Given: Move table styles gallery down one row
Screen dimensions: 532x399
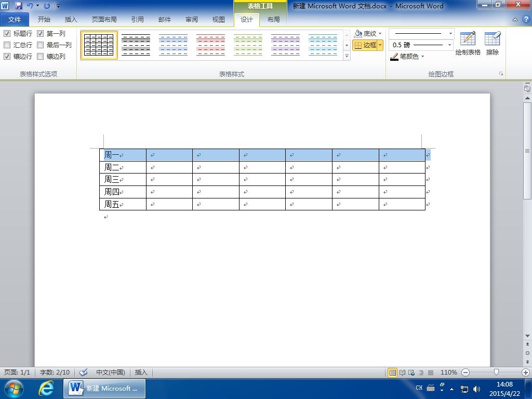Looking at the screenshot, I should pos(347,45).
